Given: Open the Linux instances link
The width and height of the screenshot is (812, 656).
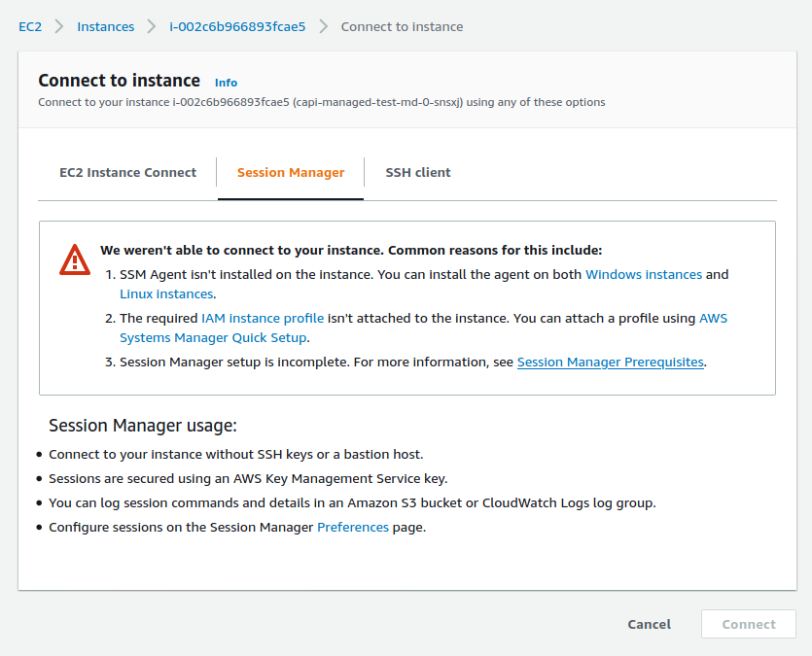Looking at the screenshot, I should pos(166,293).
